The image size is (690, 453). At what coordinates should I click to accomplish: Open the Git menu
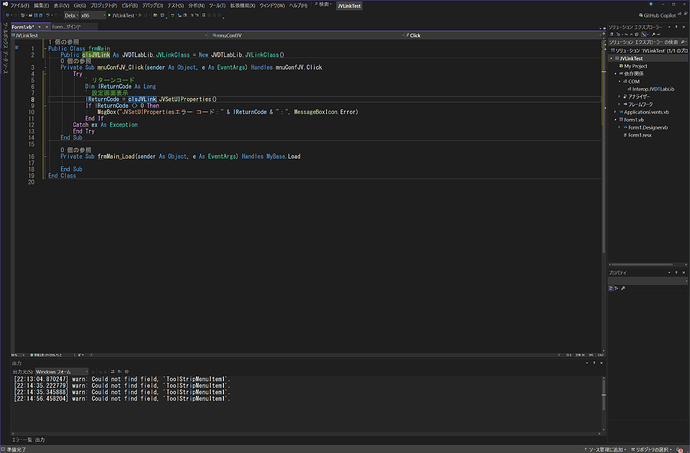(80, 6)
